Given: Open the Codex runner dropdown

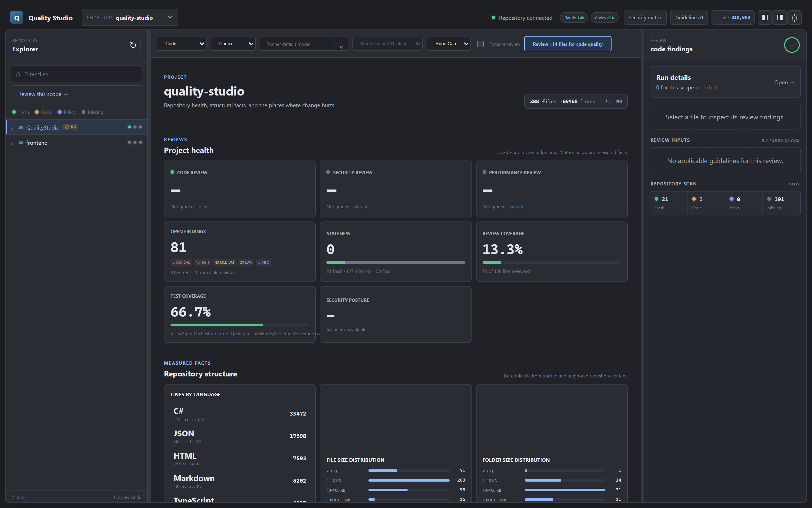Looking at the screenshot, I should coord(233,44).
